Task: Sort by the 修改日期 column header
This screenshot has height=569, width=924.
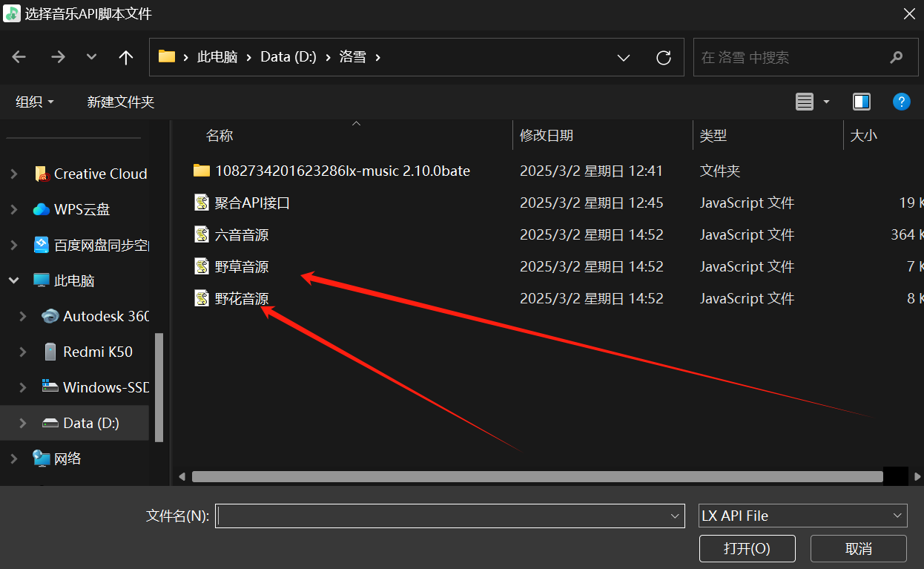Action: (x=547, y=136)
